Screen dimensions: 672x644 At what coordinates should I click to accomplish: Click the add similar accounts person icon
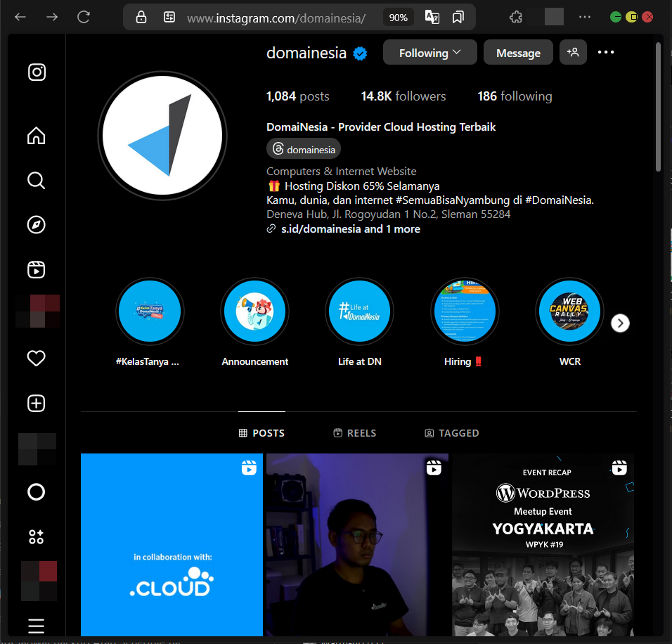pos(573,52)
